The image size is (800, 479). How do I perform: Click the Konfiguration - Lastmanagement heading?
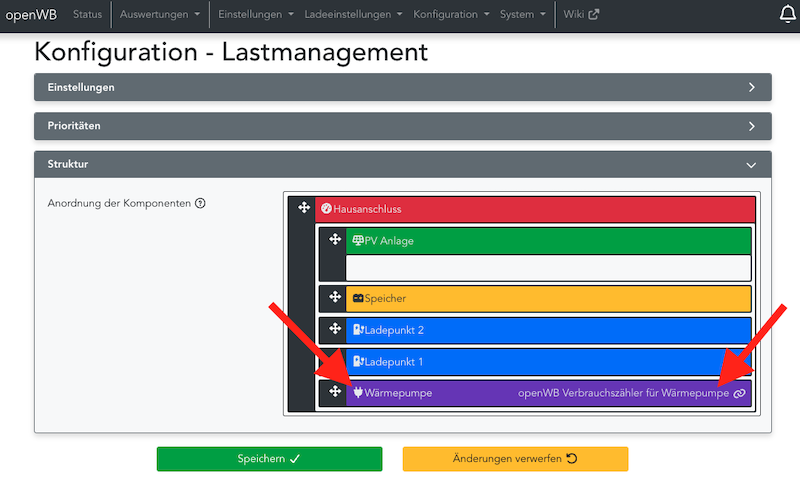(x=231, y=53)
